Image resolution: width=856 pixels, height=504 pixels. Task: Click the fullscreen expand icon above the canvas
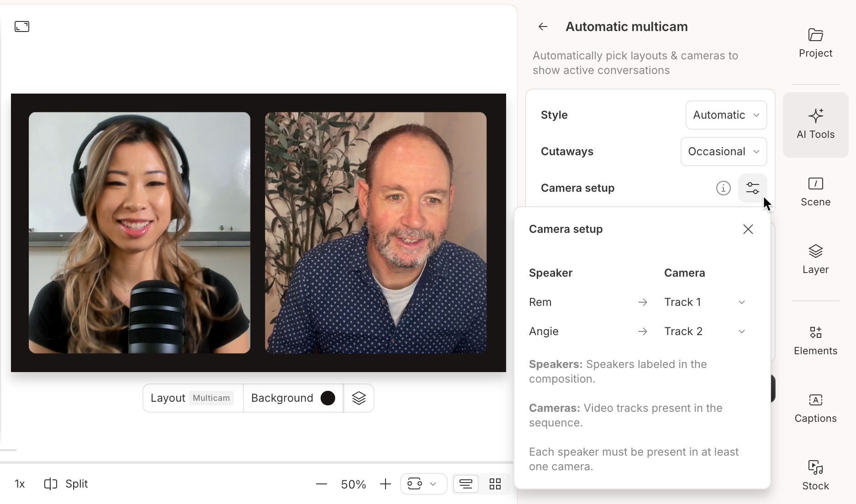point(22,26)
